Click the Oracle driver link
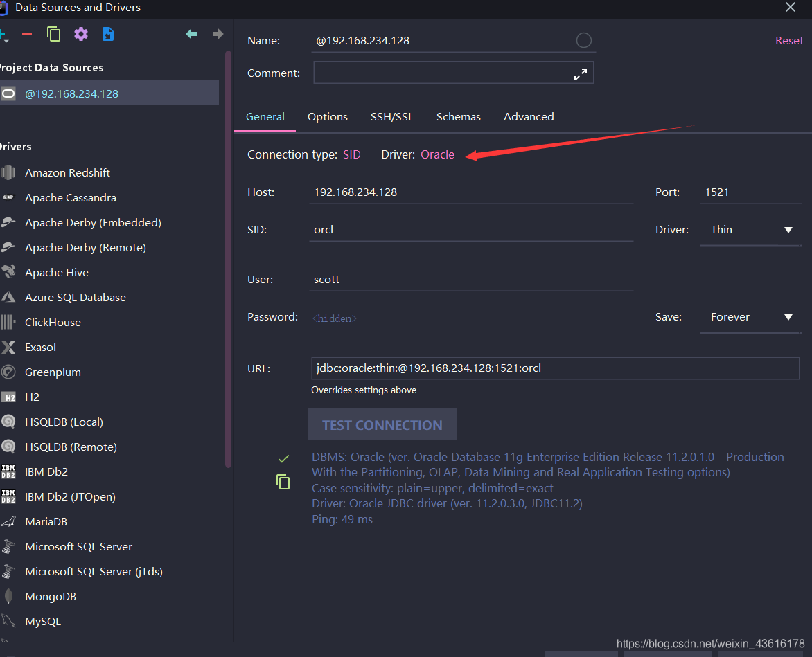The image size is (812, 657). click(x=438, y=154)
